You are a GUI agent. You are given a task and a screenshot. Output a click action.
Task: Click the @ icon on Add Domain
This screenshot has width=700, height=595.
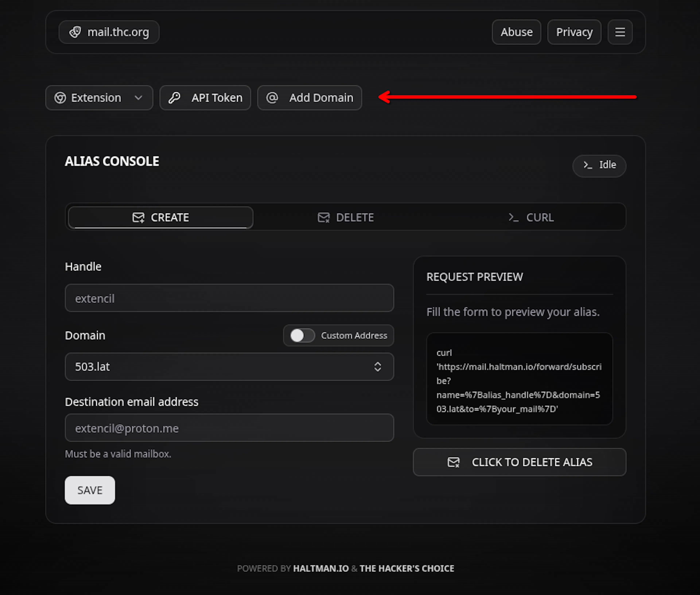point(272,98)
